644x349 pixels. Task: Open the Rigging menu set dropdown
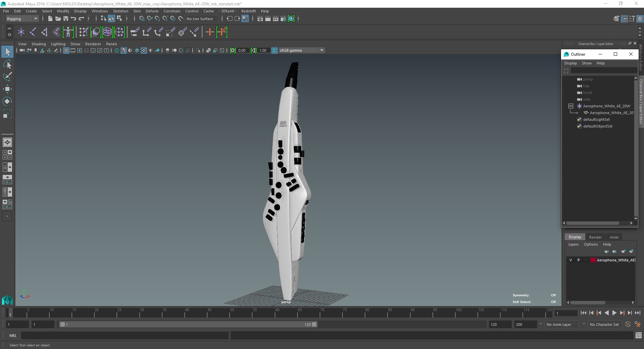pos(22,19)
